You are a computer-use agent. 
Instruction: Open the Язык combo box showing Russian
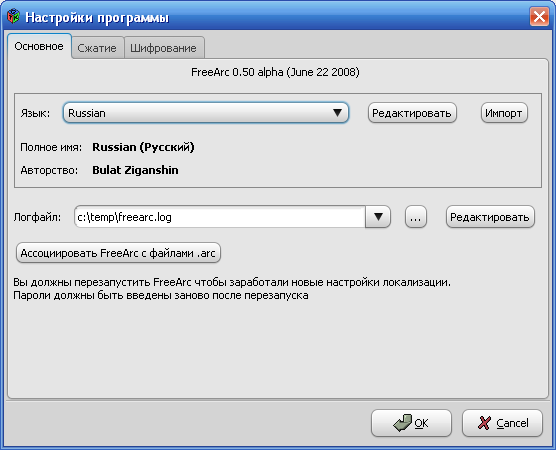click(x=206, y=113)
